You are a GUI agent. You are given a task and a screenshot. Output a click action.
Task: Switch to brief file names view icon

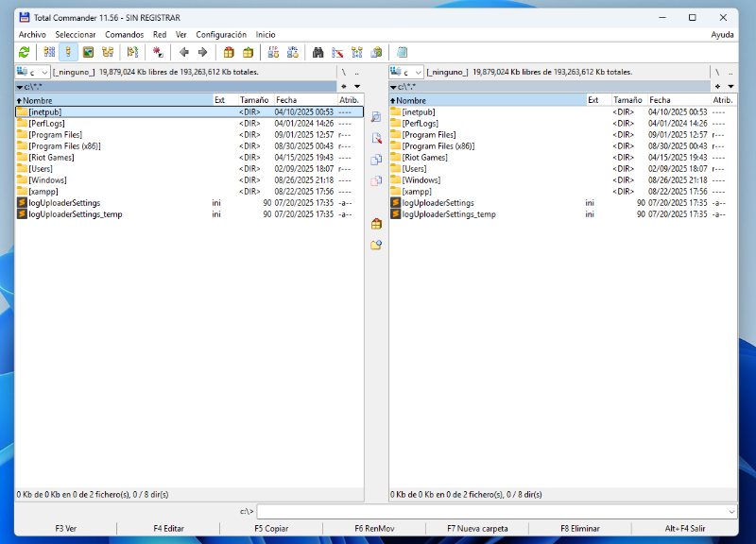(49, 52)
